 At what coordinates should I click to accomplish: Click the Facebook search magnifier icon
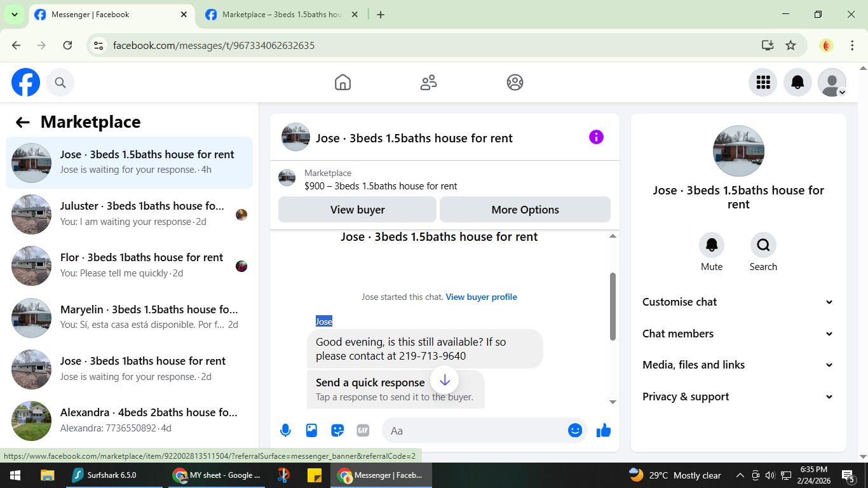[60, 83]
